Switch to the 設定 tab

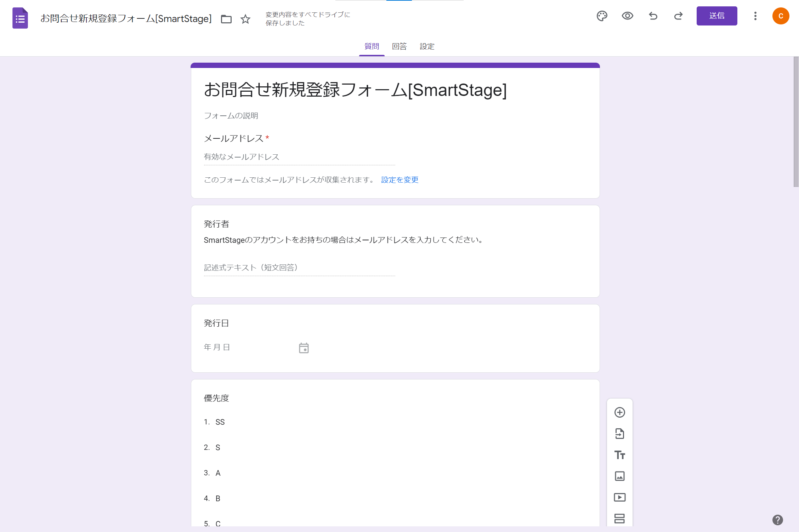point(427,46)
